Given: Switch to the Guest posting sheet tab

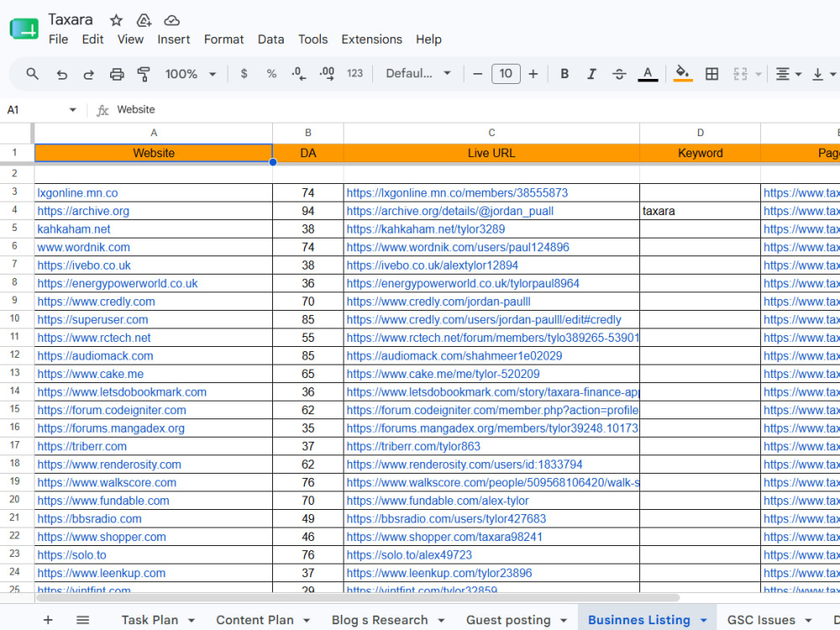Looking at the screenshot, I should (x=508, y=620).
